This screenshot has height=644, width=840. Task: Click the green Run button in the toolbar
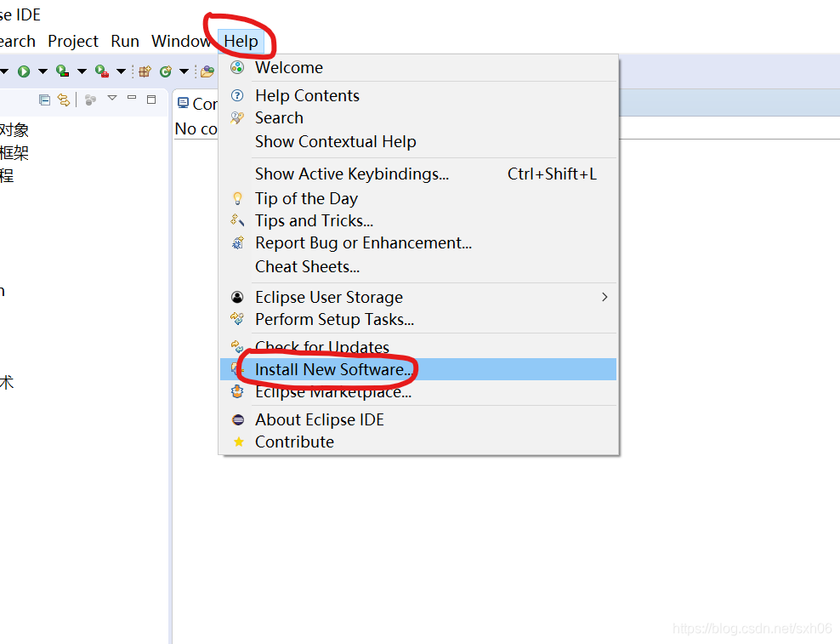coord(24,71)
